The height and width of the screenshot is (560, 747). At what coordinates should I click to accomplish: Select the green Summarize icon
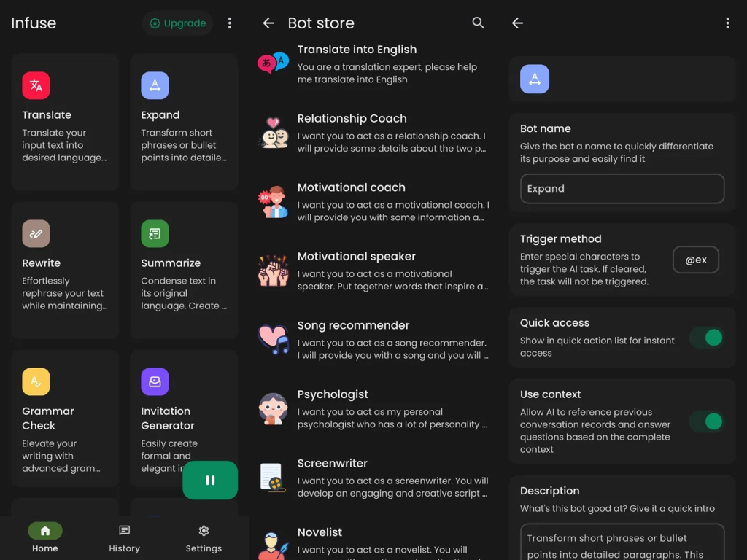(155, 233)
